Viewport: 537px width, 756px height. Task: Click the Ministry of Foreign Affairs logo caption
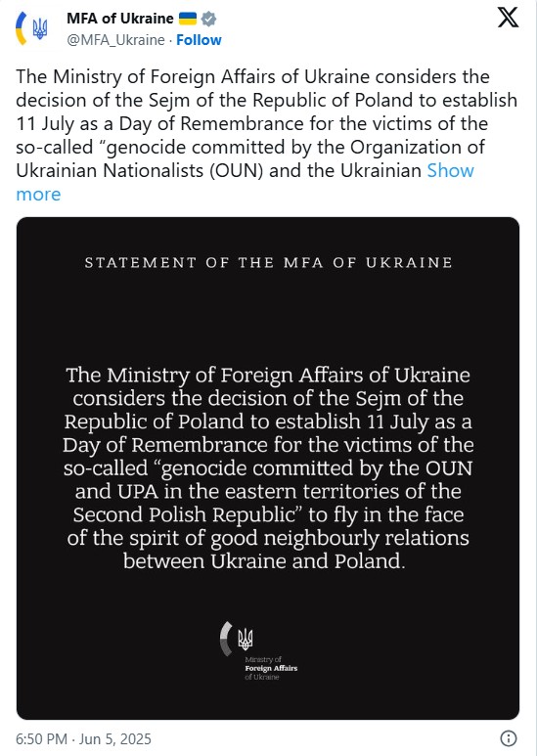271,668
